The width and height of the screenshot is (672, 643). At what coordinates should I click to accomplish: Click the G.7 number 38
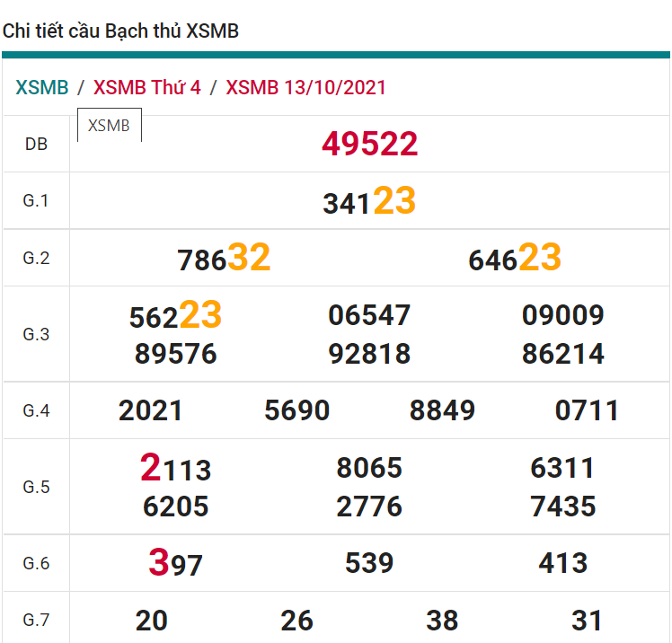pos(442,621)
